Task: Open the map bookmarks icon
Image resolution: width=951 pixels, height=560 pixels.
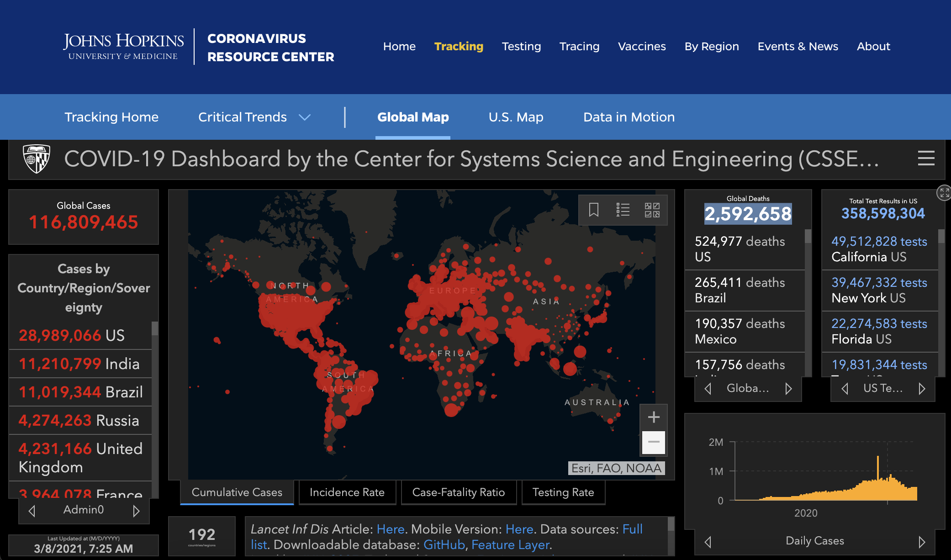Action: click(x=593, y=210)
